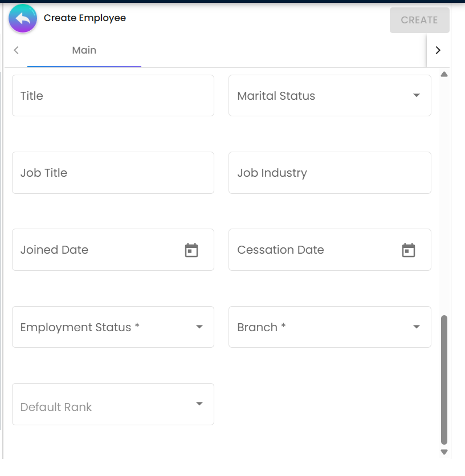Open the Employment Status selection list
Image resolution: width=465 pixels, height=476 pixels.
click(113, 327)
